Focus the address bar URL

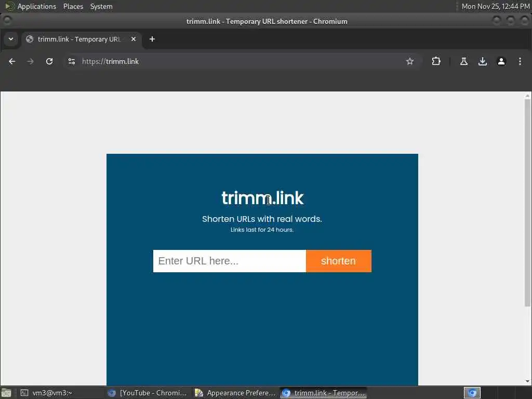tap(237, 61)
